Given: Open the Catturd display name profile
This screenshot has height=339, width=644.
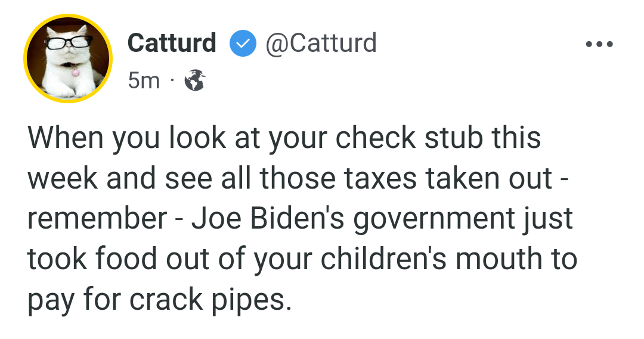Looking at the screenshot, I should [172, 43].
